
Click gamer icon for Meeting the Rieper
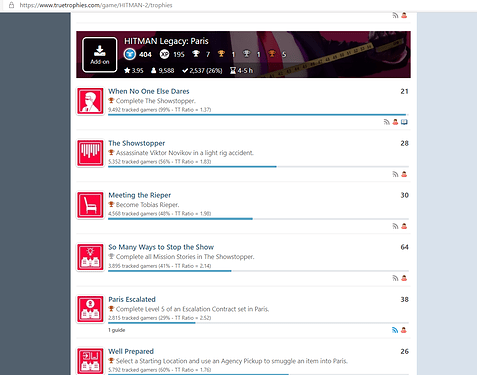coord(404,226)
